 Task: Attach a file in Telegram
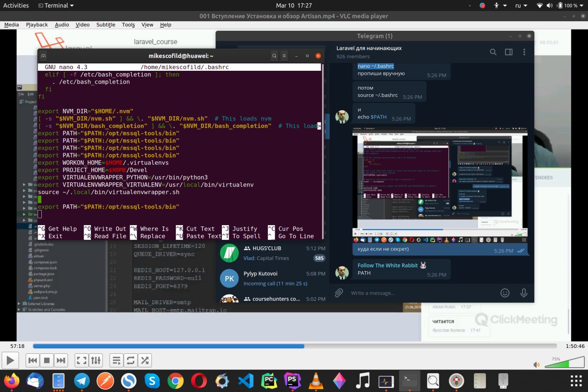pos(339,293)
